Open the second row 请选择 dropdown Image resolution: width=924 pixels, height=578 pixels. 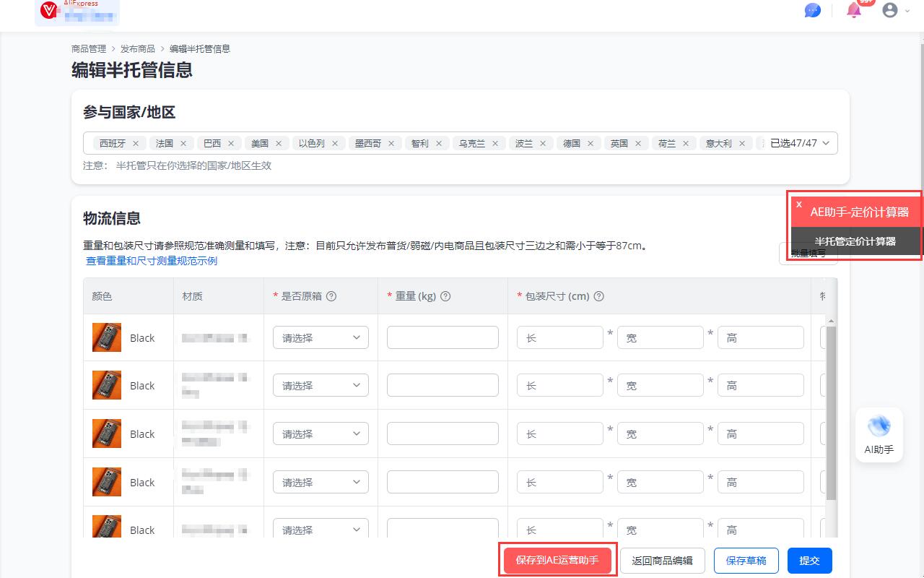tap(321, 385)
